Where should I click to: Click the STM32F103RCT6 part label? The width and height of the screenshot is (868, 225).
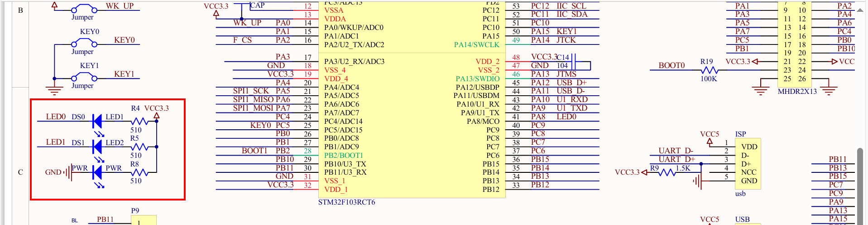[x=346, y=202]
